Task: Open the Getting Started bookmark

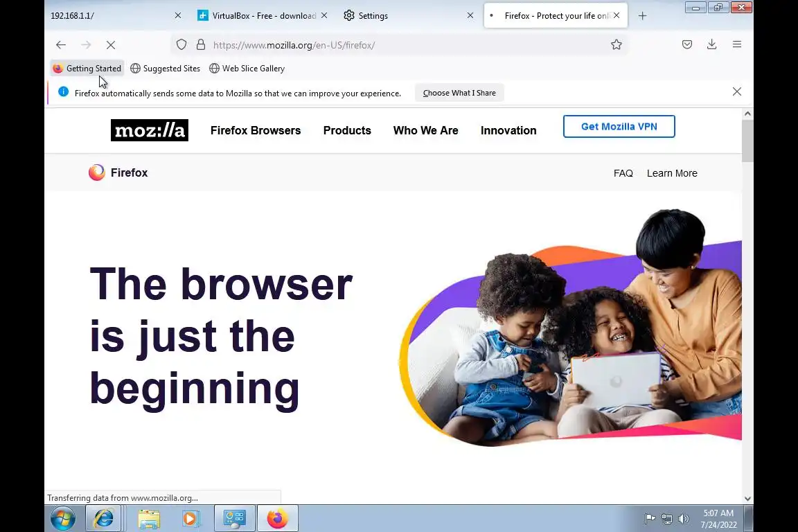Action: (x=87, y=68)
